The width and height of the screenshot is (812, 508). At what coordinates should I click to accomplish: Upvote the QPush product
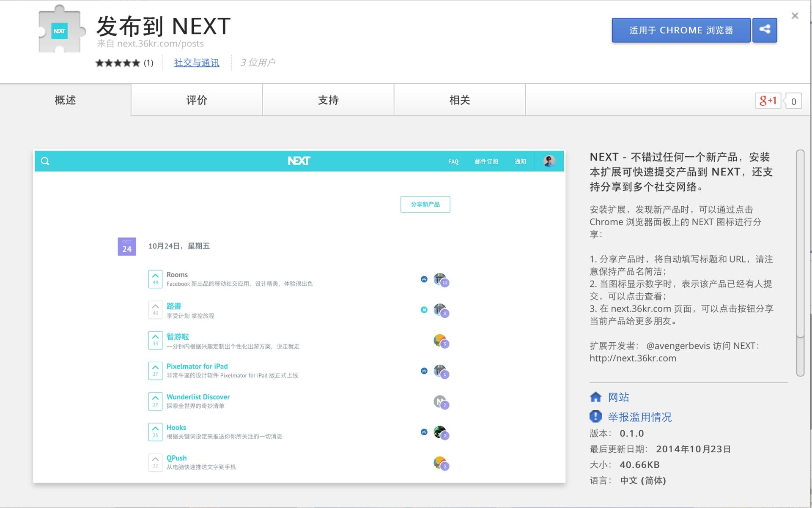coord(155,462)
